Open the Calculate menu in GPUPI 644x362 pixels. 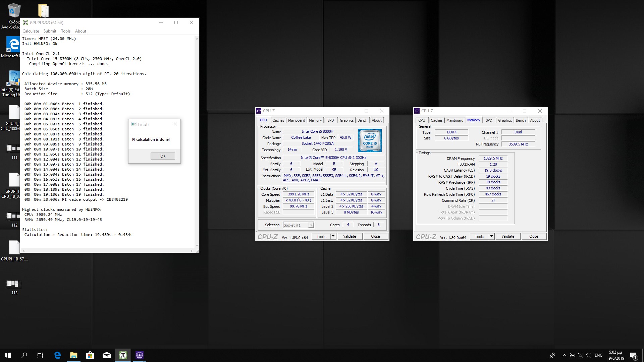pos(31,31)
